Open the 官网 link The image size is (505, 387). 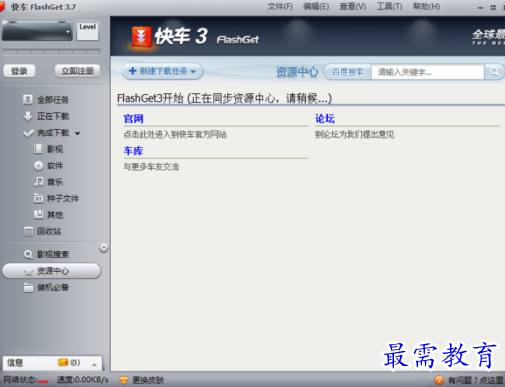coord(133,119)
